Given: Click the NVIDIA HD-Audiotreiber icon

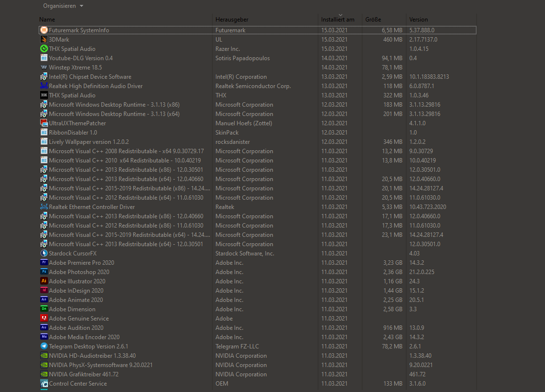Looking at the screenshot, I should coord(44,356).
